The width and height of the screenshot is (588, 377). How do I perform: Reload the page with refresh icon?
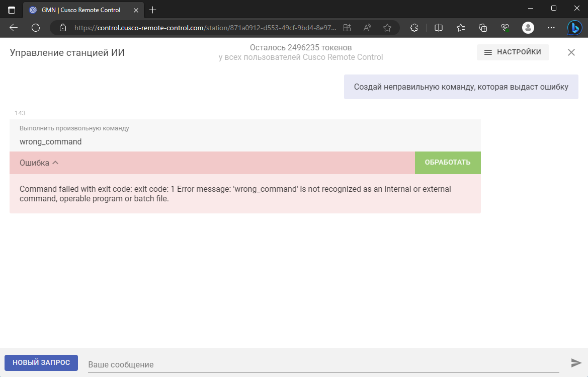(x=36, y=28)
